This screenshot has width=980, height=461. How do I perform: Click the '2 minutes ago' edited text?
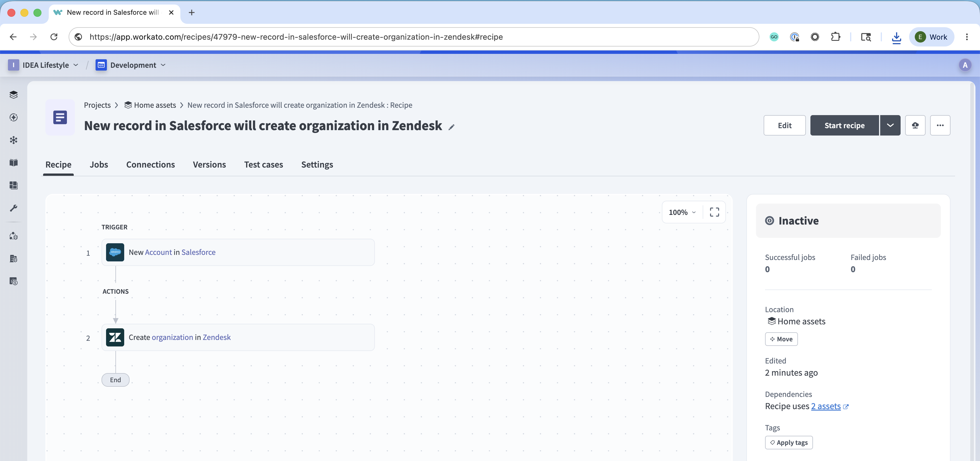791,373
